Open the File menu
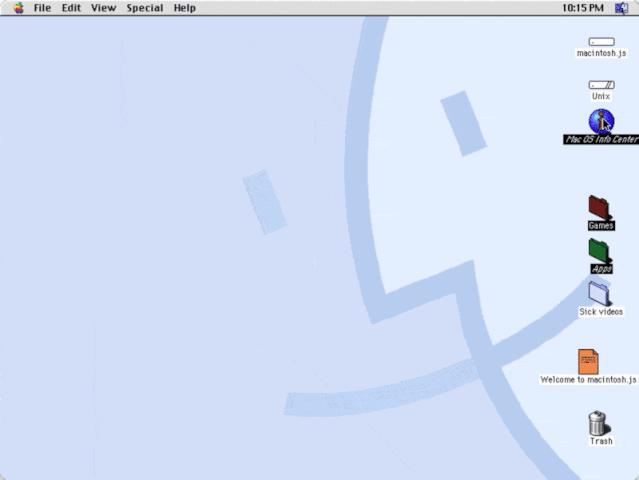 (42, 8)
